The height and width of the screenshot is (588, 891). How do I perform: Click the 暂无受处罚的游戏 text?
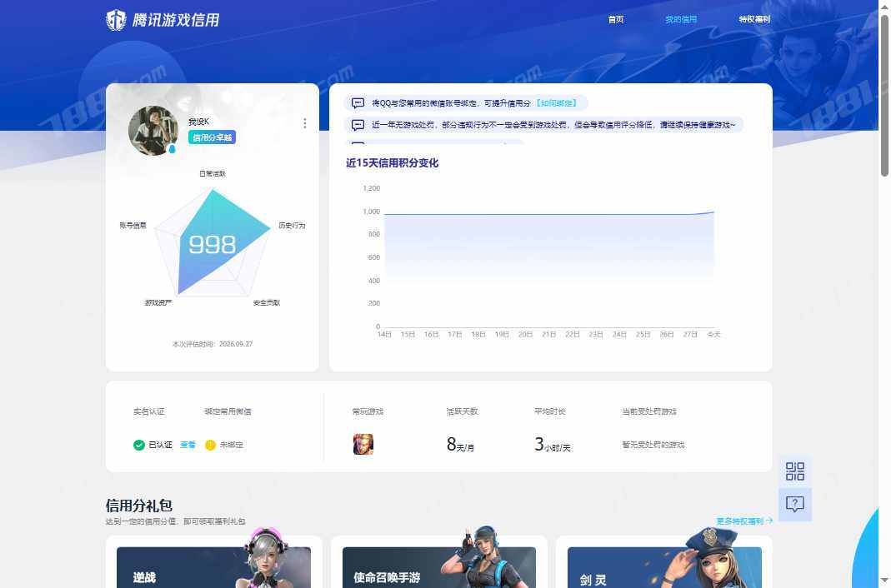point(653,445)
